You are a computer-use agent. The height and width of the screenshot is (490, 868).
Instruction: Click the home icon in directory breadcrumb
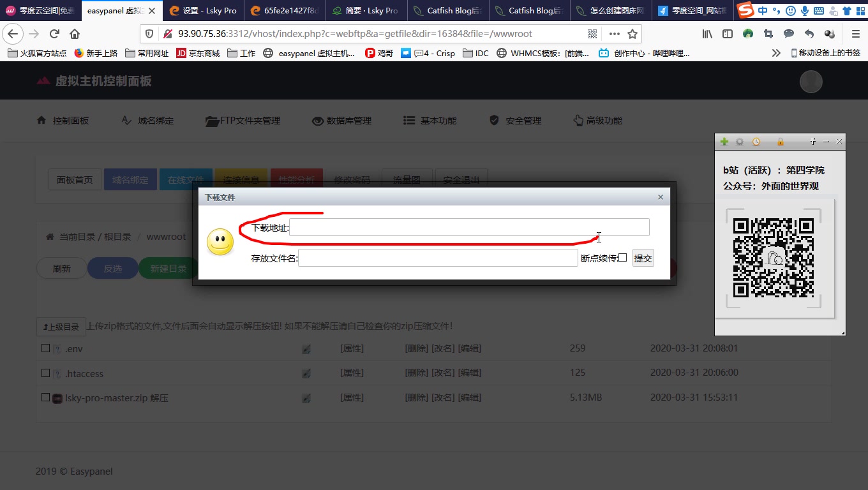50,237
